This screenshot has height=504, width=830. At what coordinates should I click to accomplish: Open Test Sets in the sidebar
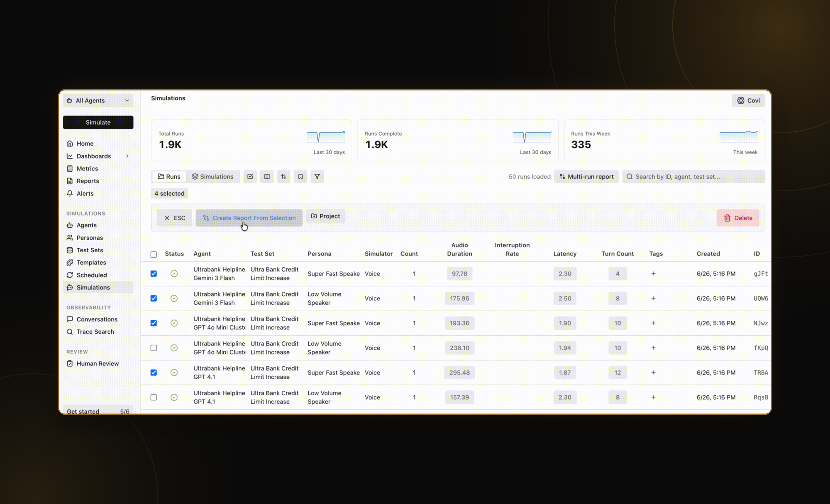98,250
